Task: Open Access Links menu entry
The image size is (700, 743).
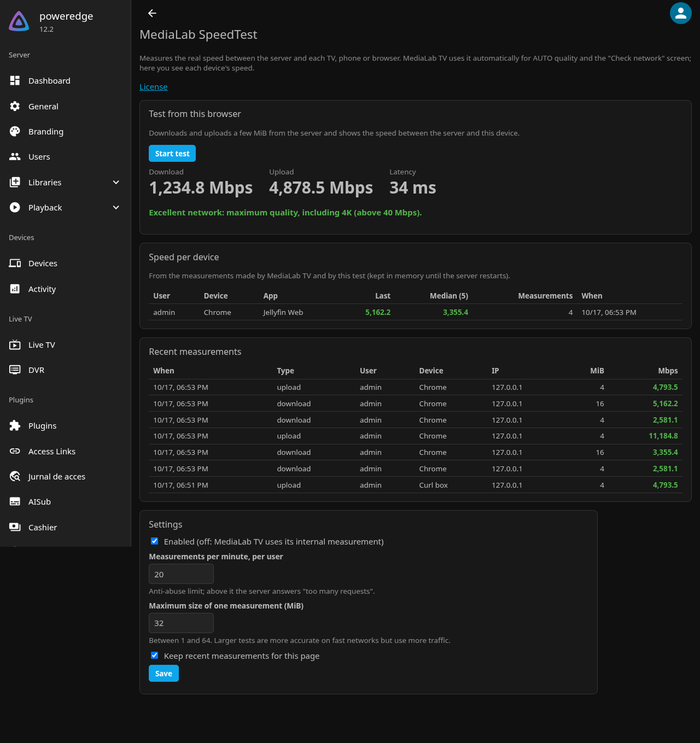Action: point(66,451)
